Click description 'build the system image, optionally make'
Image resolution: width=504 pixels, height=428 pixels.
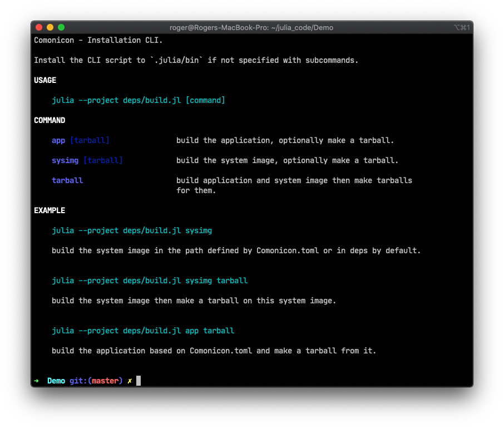[x=288, y=160]
